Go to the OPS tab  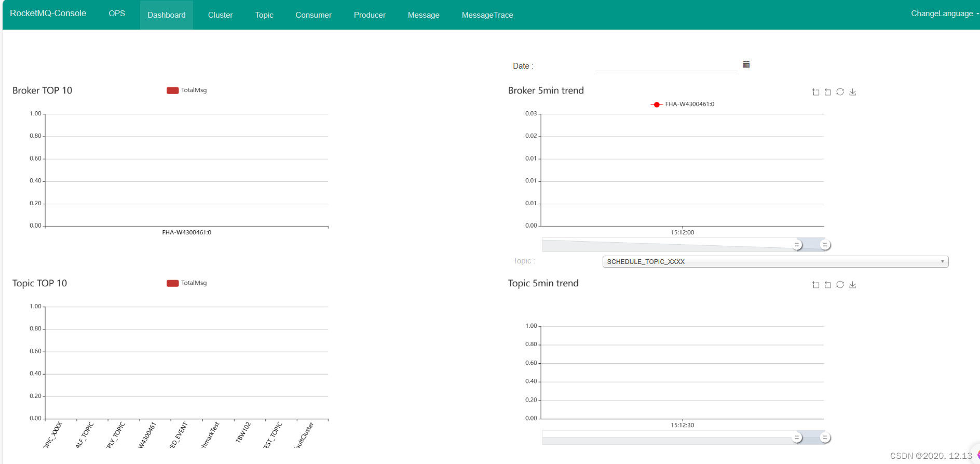[x=117, y=14]
